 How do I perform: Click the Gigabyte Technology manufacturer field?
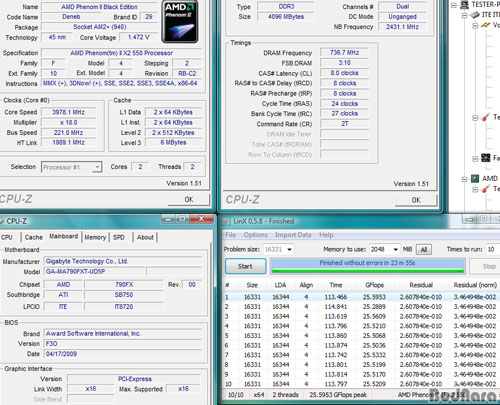point(123,261)
